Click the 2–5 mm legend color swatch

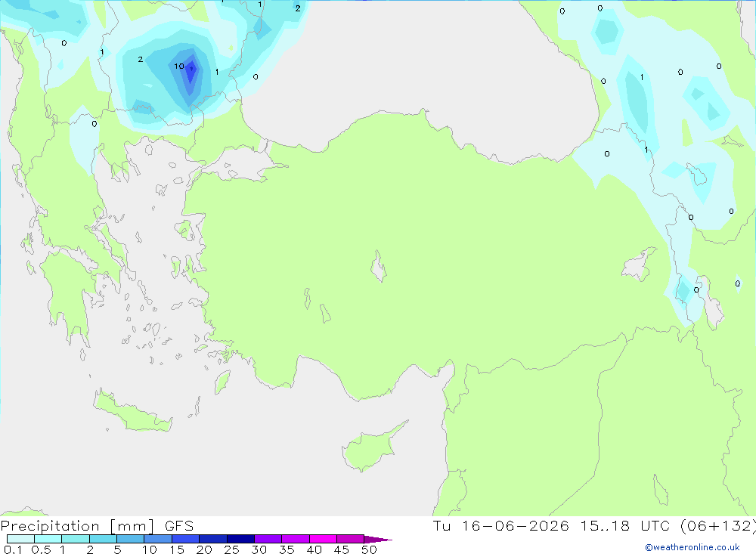click(x=103, y=539)
